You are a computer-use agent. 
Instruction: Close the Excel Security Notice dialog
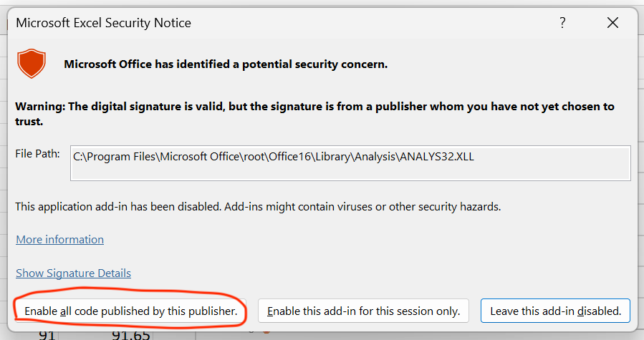[x=612, y=23]
